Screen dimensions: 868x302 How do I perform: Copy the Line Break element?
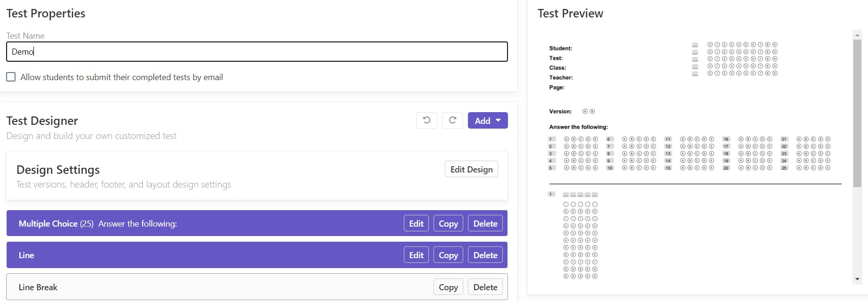tap(448, 287)
